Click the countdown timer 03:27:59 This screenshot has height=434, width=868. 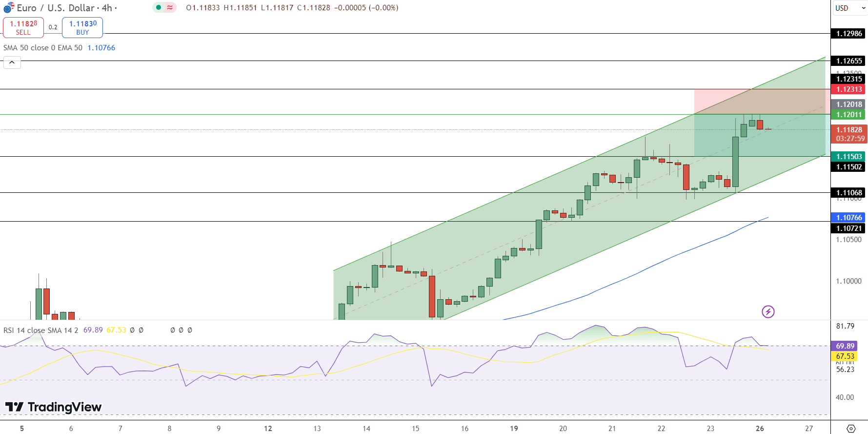(x=850, y=139)
